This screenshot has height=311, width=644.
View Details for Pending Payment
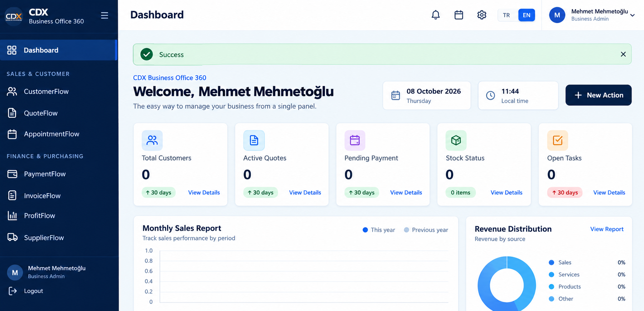click(406, 193)
